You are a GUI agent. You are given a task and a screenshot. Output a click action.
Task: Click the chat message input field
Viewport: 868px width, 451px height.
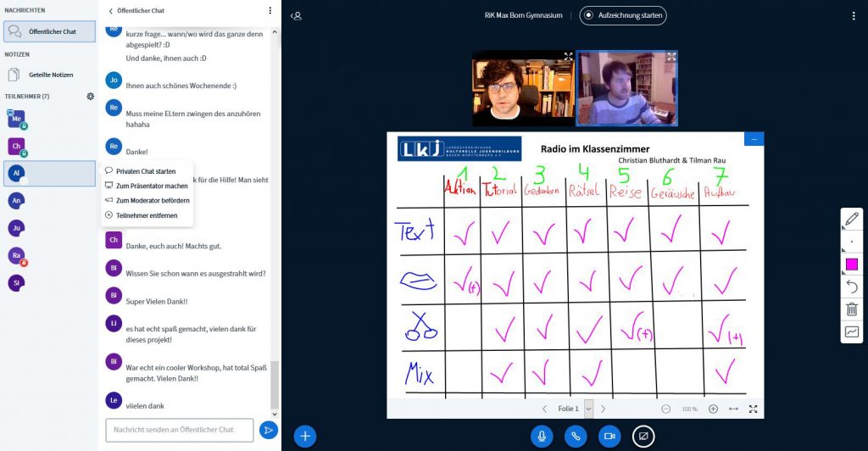coord(179,430)
